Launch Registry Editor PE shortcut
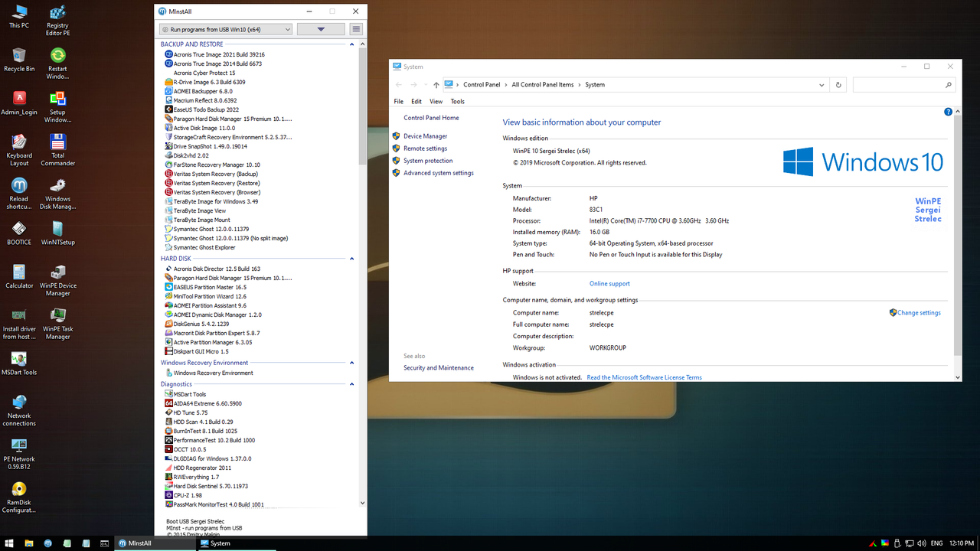This screenshot has width=980, height=551. tap(57, 21)
